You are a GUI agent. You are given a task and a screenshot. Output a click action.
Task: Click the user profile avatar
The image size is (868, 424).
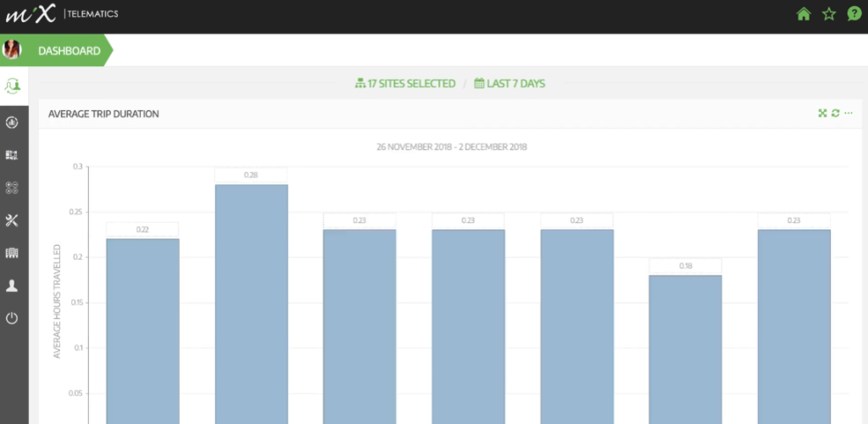coord(13,50)
